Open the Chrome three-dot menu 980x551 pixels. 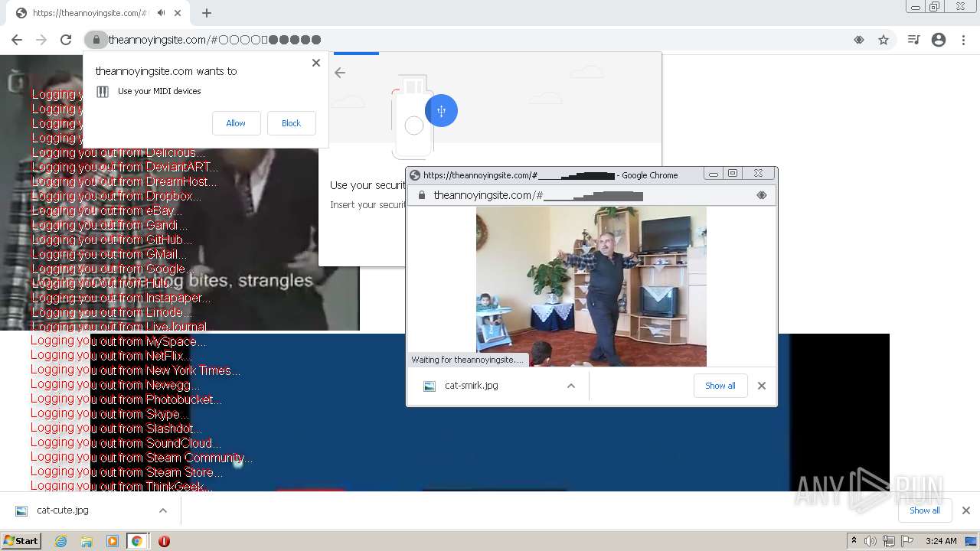pos(963,40)
